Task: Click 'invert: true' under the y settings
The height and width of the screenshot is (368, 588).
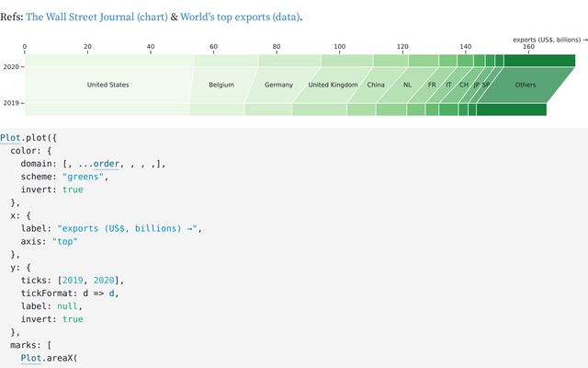Action: click(51, 319)
